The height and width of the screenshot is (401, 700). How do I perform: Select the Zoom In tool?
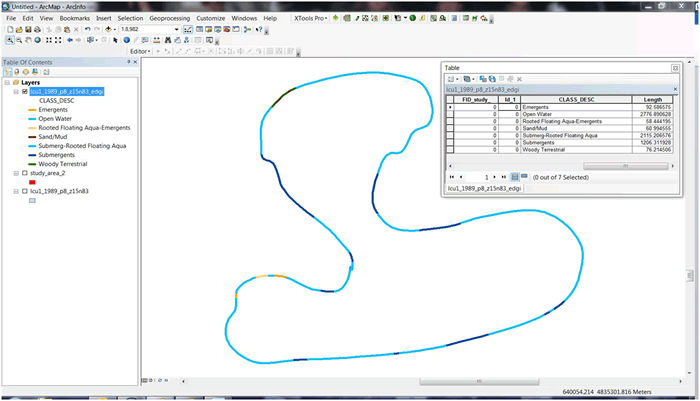tap(9, 40)
